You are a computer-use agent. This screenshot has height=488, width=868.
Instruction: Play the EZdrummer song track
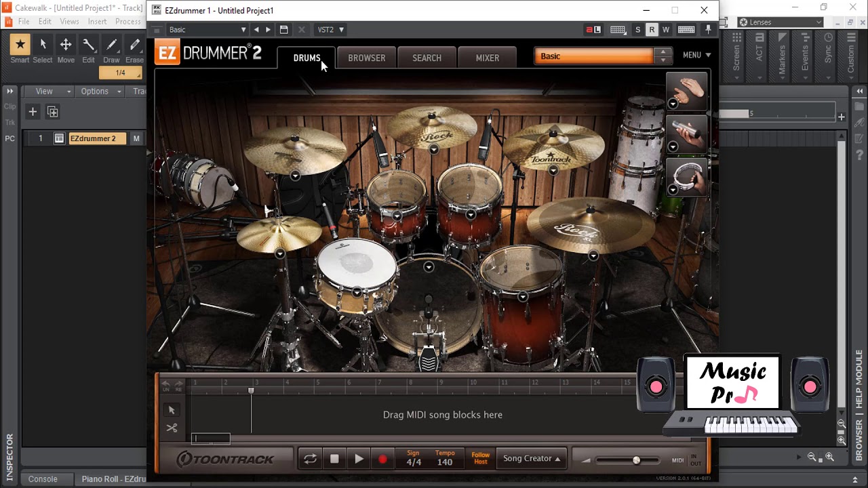(359, 459)
